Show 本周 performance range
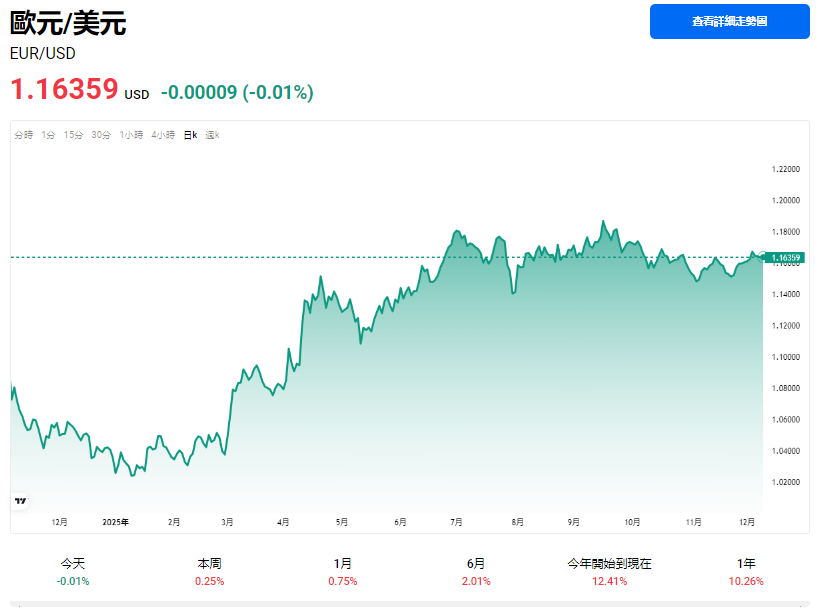 click(209, 572)
